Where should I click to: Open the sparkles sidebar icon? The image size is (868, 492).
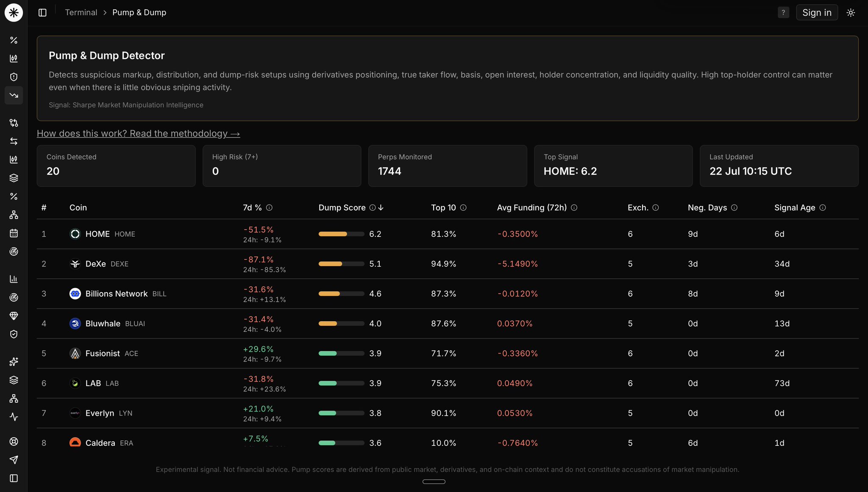point(14,361)
